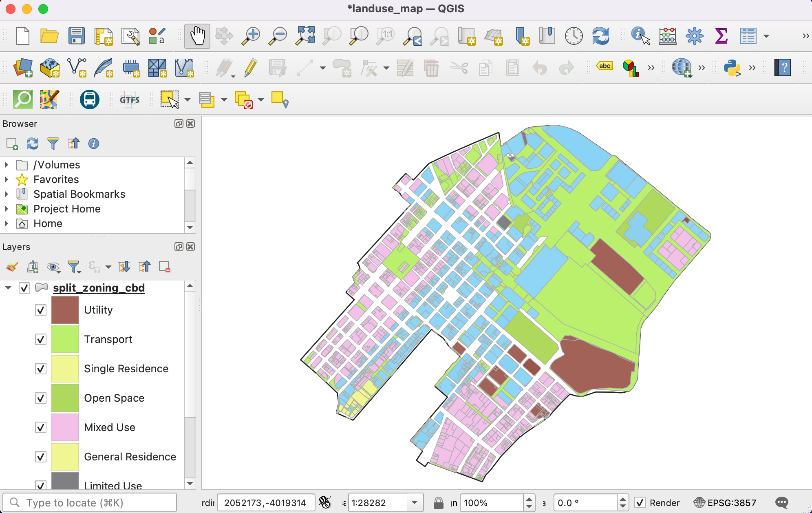Disable the Render checkbox
812x513 pixels.
pyautogui.click(x=640, y=503)
